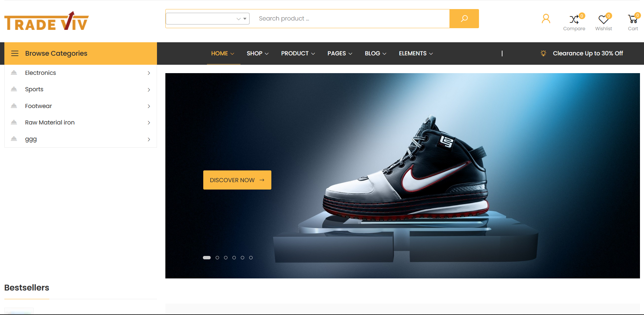Click the hamburger icon beside Browse Categories

[x=15, y=53]
